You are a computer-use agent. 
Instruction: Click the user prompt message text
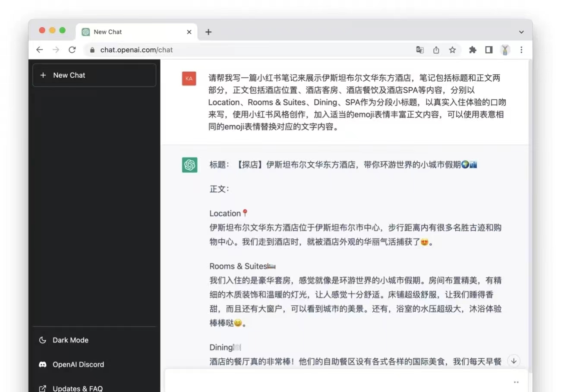pyautogui.click(x=356, y=103)
